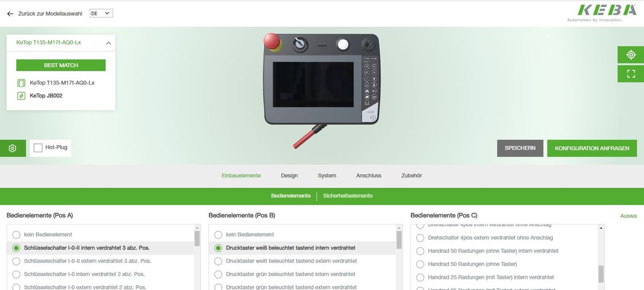This screenshot has height=290, width=644.
Task: Switch to the Design tab
Action: point(289,175)
